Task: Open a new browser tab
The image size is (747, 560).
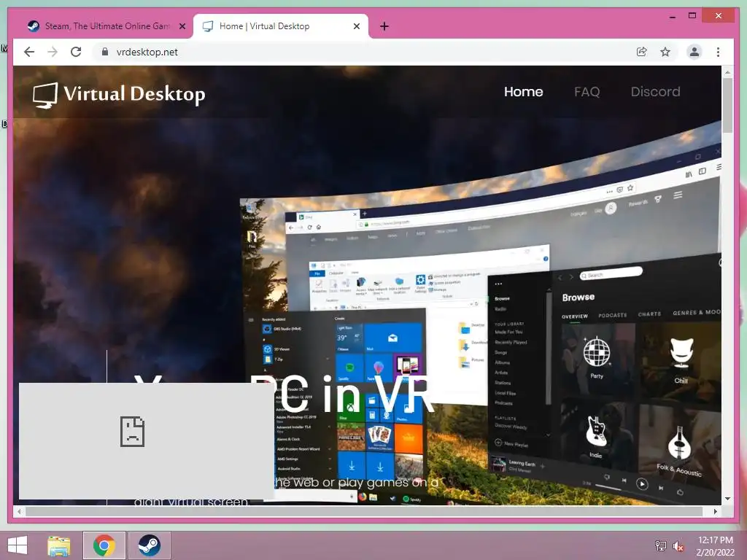Action: coord(384,26)
